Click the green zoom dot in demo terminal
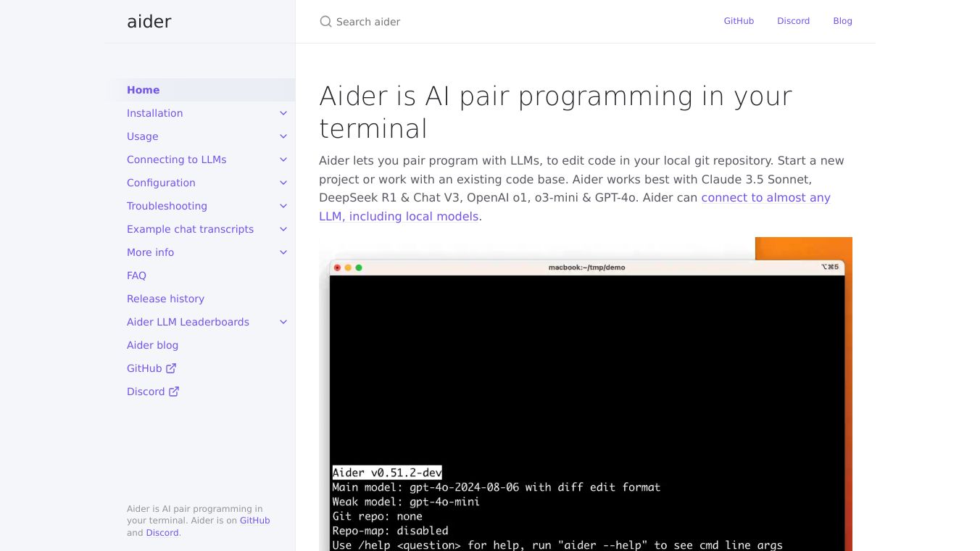 pos(359,268)
